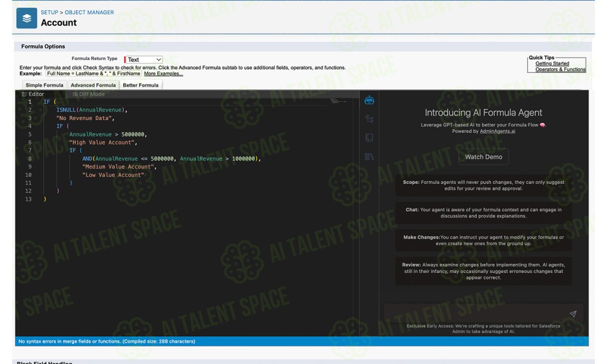This screenshot has height=364, width=607.
Task: Open the Formula Return Type dropdown
Action: coord(143,59)
